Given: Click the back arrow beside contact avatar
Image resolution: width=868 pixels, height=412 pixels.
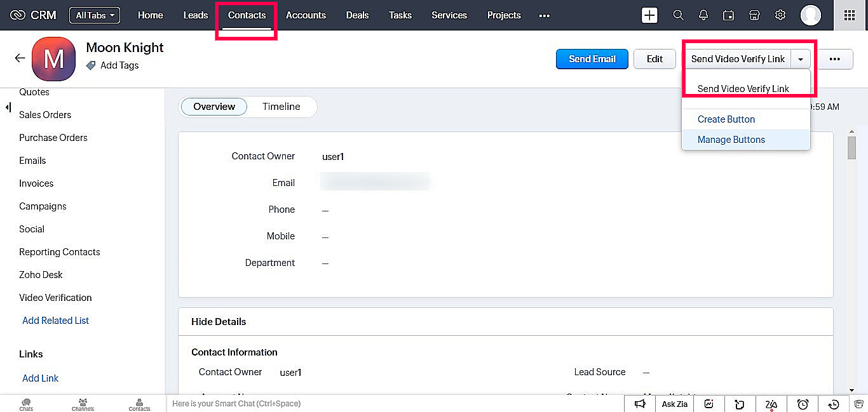Looking at the screenshot, I should point(20,58).
